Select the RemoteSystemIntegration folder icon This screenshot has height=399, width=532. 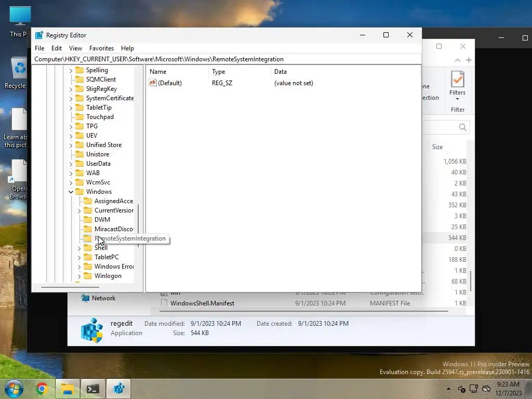88,238
